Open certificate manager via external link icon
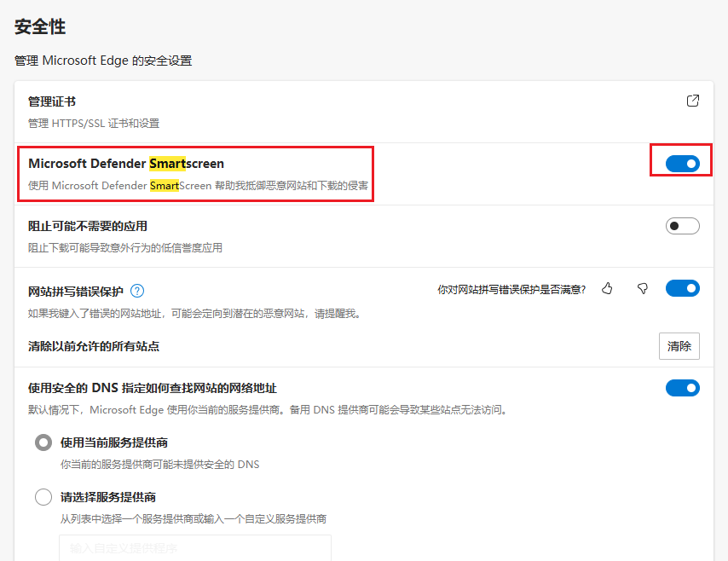This screenshot has height=561, width=728. click(x=692, y=100)
